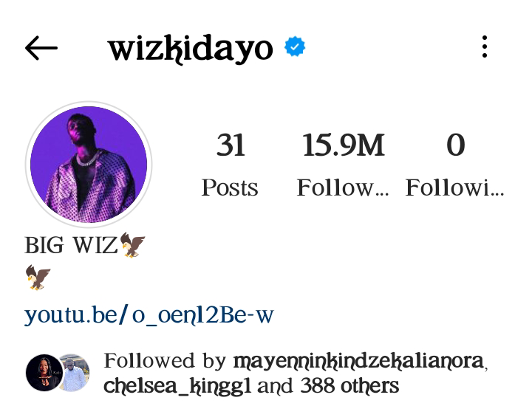Open the second mutual follower avatar, man in white

click(75, 373)
